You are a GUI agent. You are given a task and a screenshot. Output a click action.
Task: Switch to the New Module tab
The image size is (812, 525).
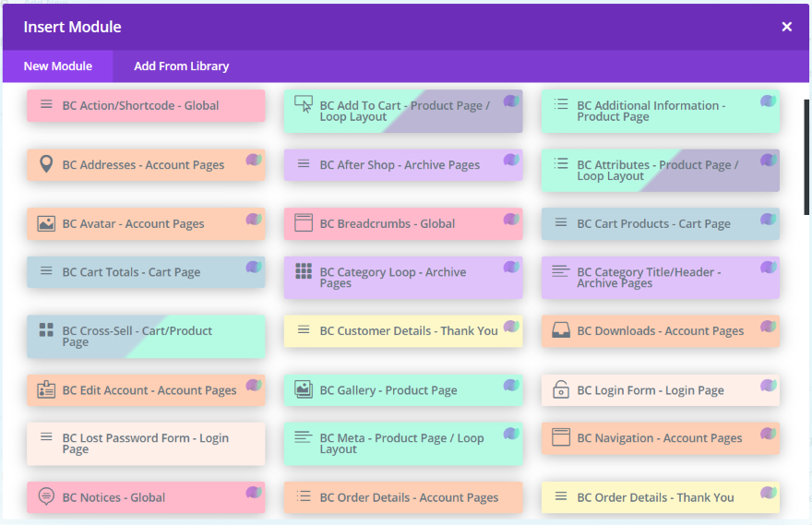point(57,66)
